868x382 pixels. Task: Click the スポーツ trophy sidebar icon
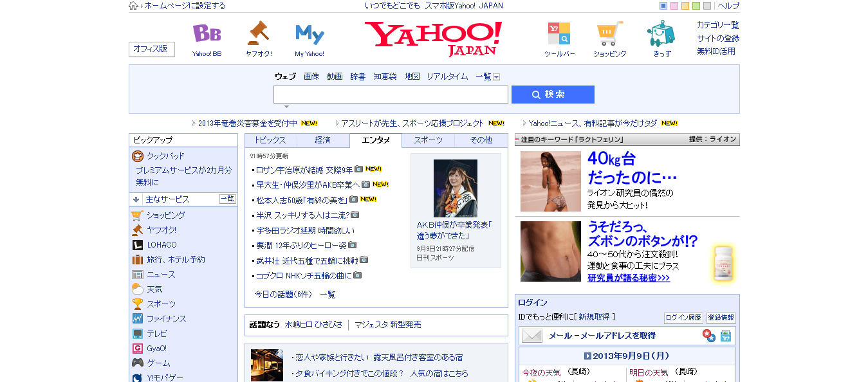tap(137, 304)
